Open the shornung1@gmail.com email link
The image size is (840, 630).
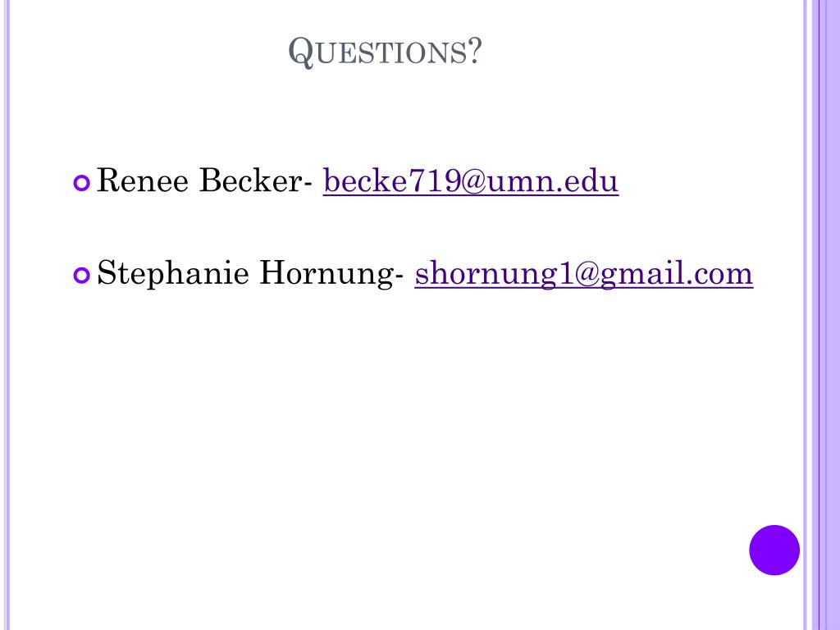click(x=584, y=274)
